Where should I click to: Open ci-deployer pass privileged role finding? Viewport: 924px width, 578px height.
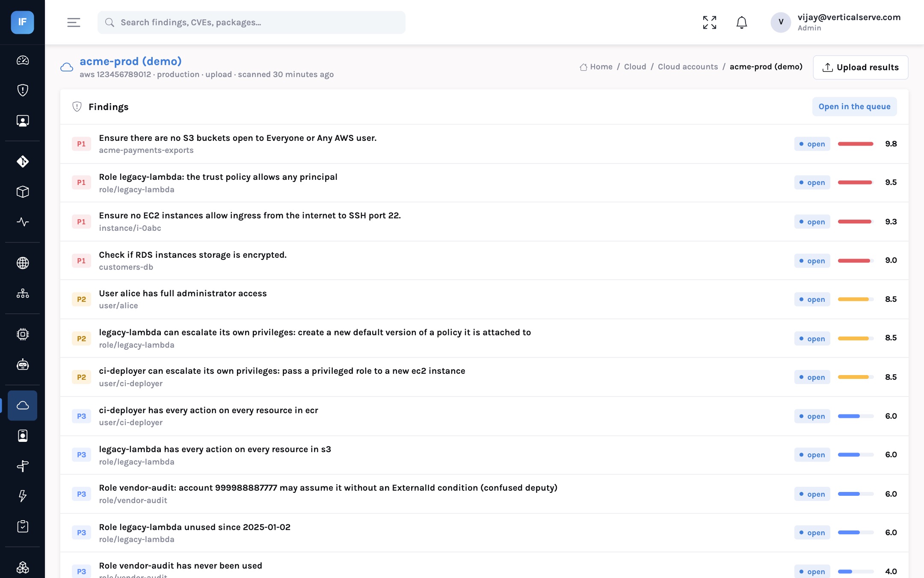(x=484, y=377)
